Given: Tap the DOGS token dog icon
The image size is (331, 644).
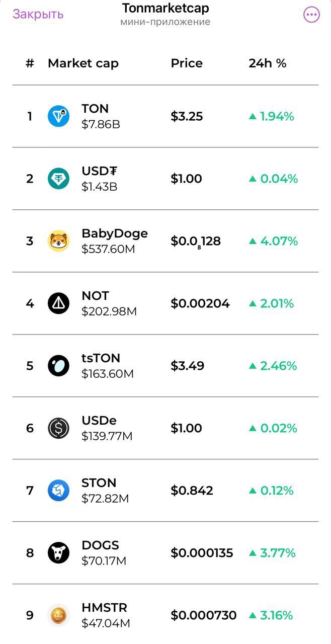Looking at the screenshot, I should click(59, 553).
